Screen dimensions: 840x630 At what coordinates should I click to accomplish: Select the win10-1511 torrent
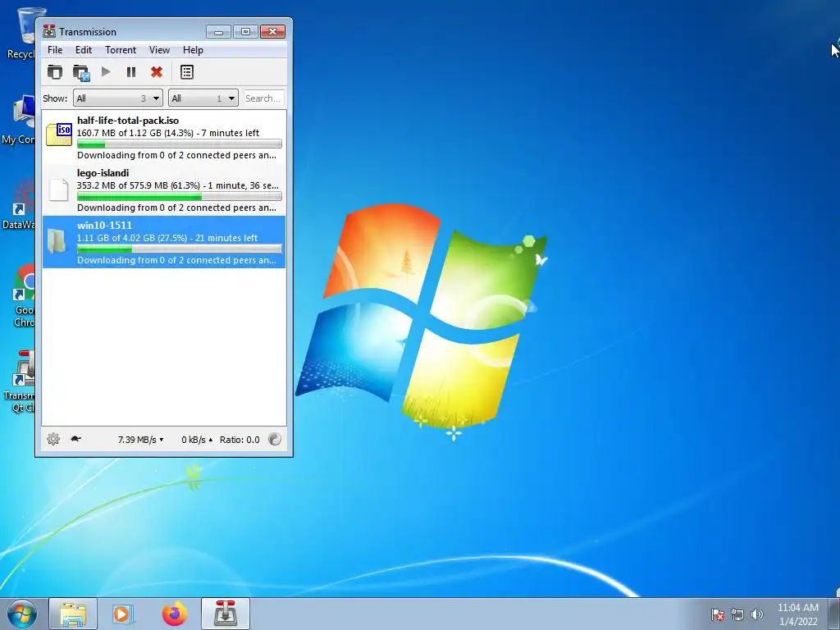[164, 242]
